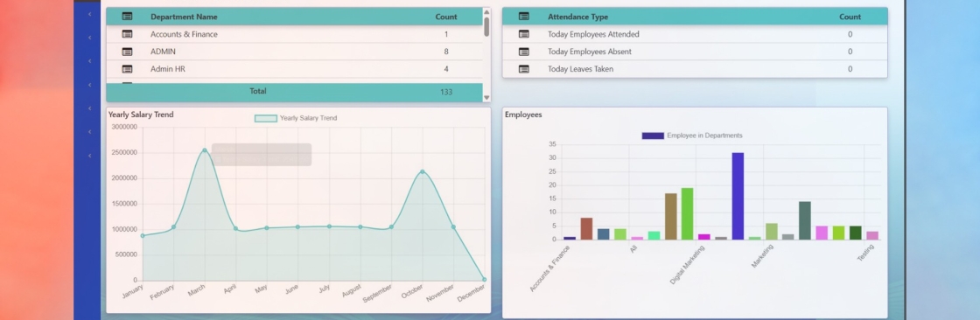980x320 pixels.
Task: Click the Yearly Salary Trend panel title
Action: click(x=141, y=115)
